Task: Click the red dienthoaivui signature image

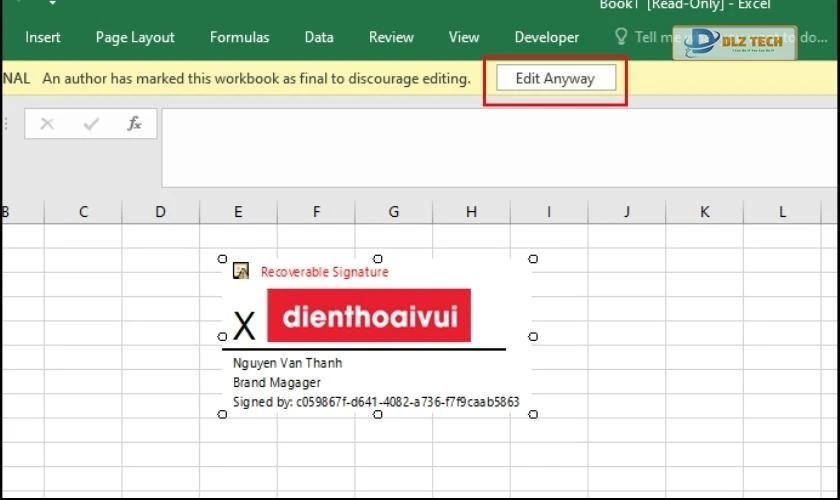Action: tap(369, 316)
